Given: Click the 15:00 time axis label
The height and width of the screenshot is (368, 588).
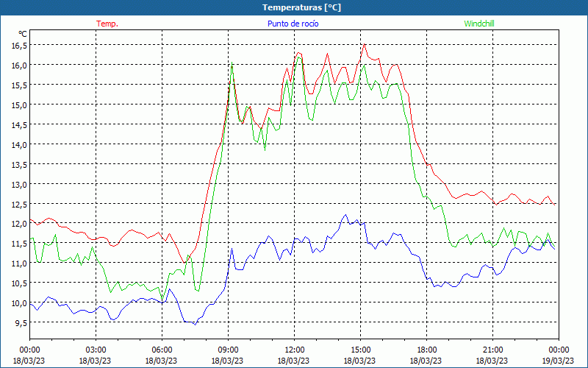Looking at the screenshot, I should [x=360, y=350].
